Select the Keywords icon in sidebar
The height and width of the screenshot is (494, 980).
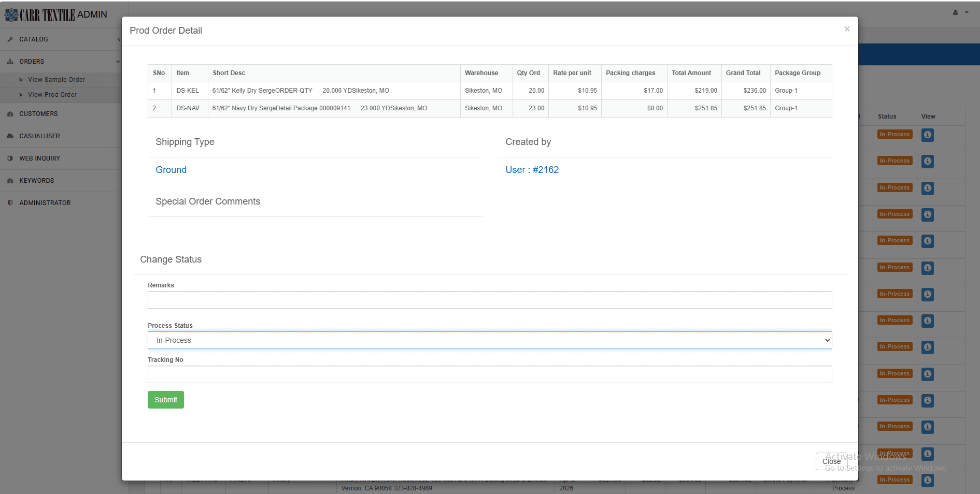pyautogui.click(x=10, y=180)
